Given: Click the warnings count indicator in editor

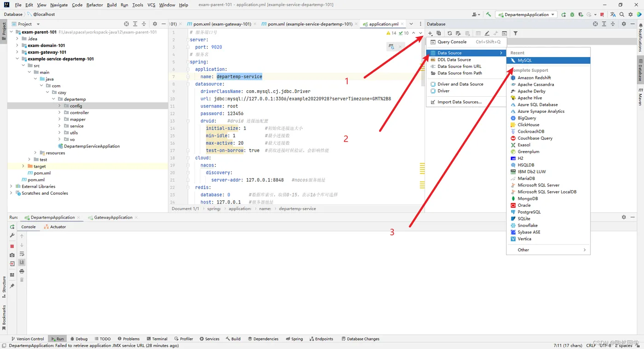Looking at the screenshot, I should pyautogui.click(x=391, y=33).
